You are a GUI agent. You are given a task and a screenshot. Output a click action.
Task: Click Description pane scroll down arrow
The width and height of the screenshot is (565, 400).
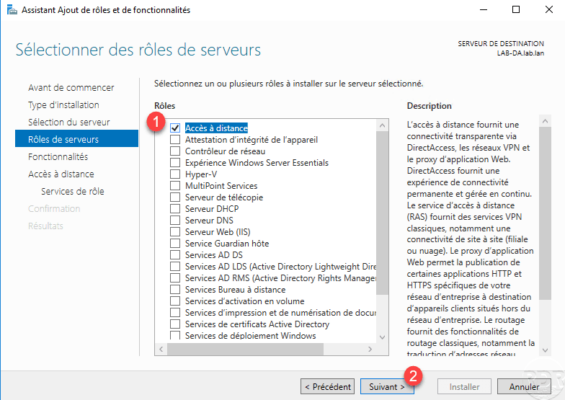pyautogui.click(x=545, y=350)
